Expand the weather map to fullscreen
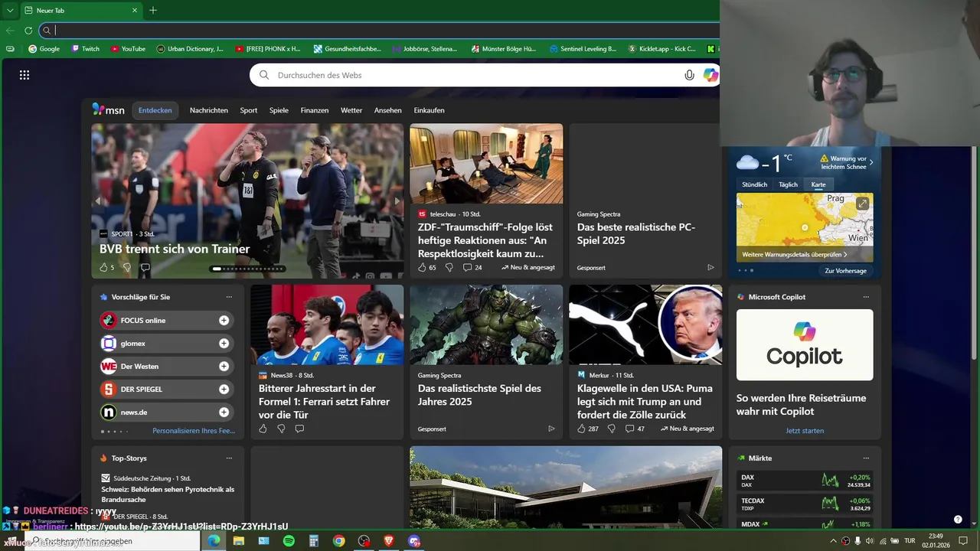The image size is (980, 551). [863, 204]
